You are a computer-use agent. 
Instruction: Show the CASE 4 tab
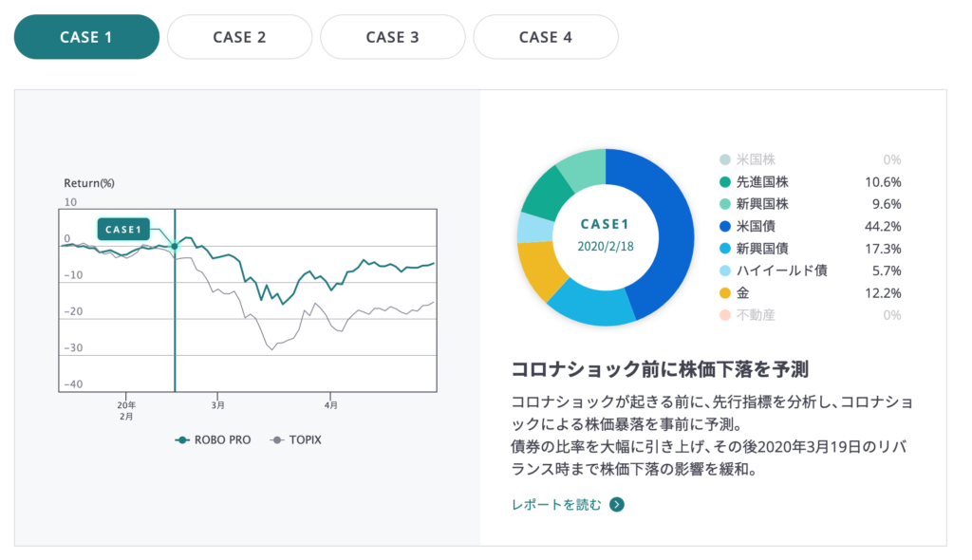[x=546, y=37]
